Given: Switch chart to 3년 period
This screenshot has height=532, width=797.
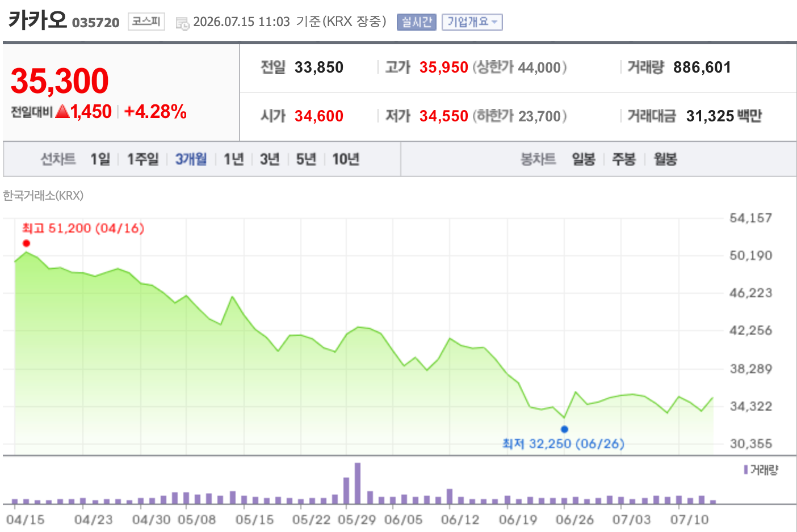Looking at the screenshot, I should click(270, 159).
